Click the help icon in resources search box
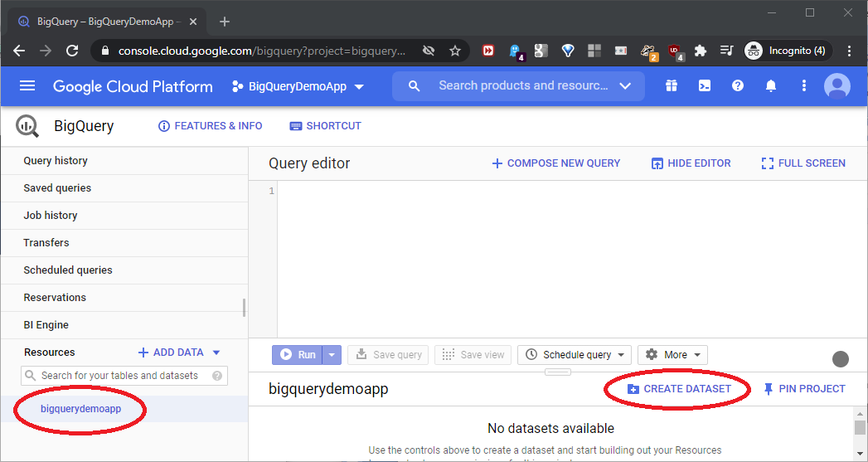 click(x=217, y=376)
